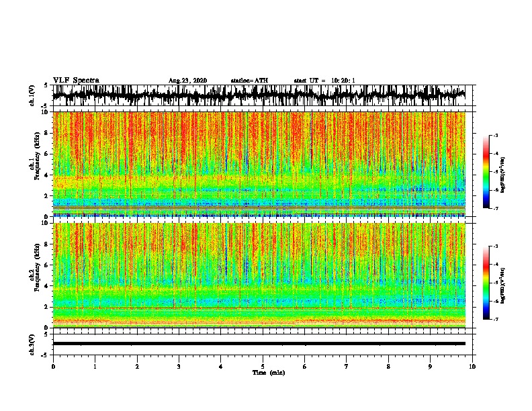Click the ch.2 frequency axis "6" tick label

coord(46,265)
